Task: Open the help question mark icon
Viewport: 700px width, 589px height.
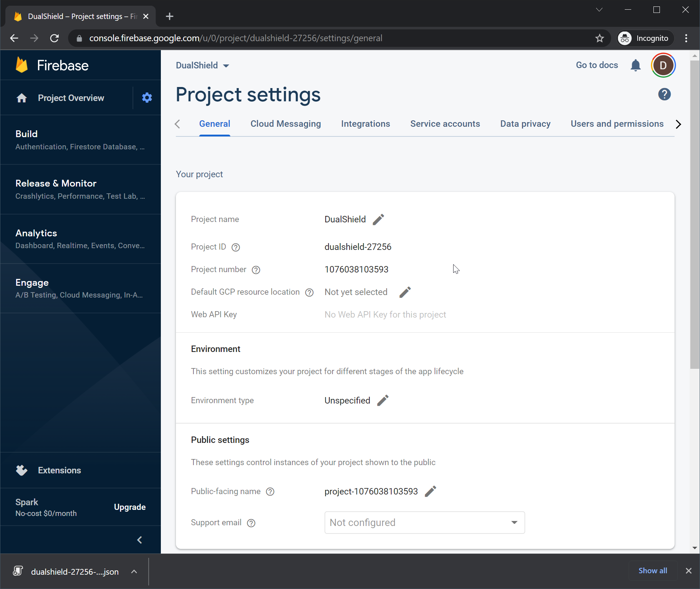Action: click(664, 95)
